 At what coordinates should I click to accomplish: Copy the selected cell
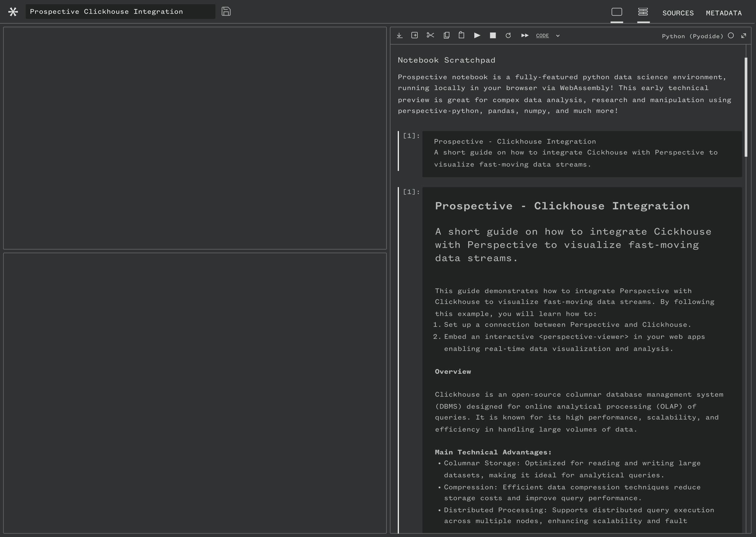tap(446, 36)
